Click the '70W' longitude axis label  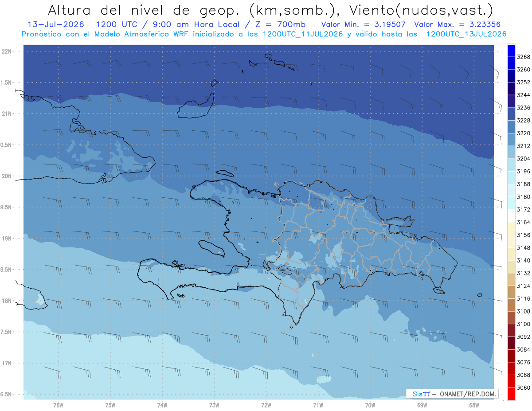point(370,405)
